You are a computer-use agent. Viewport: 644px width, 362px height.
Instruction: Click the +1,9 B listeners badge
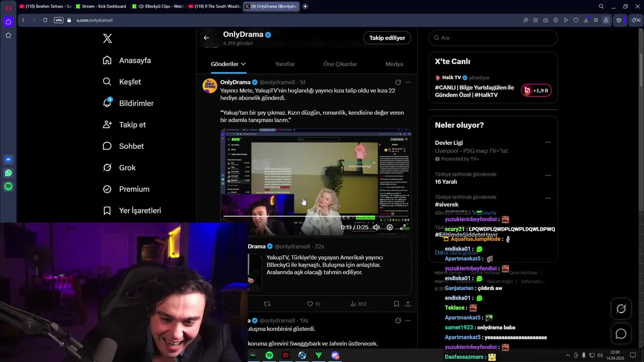pos(536,90)
